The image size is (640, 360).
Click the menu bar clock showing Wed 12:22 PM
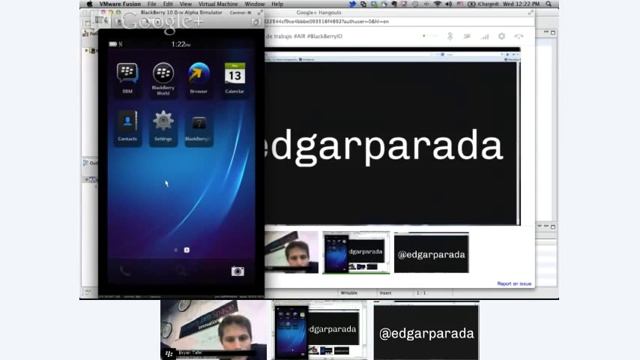(522, 4)
